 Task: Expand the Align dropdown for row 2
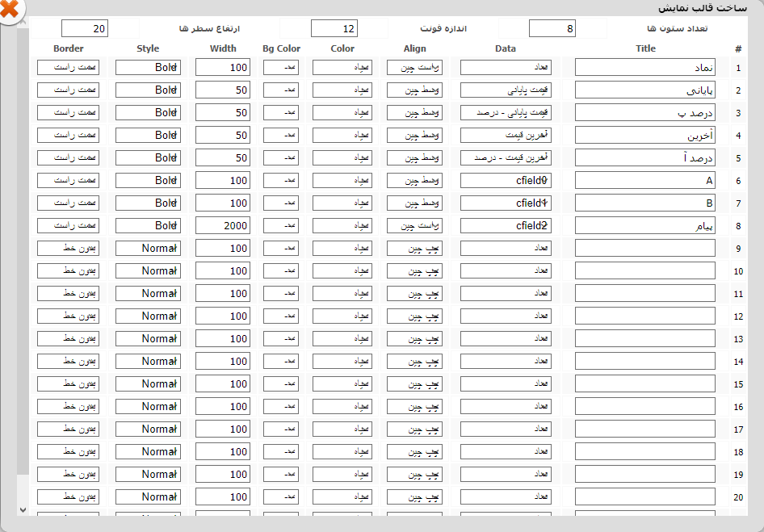click(x=414, y=90)
